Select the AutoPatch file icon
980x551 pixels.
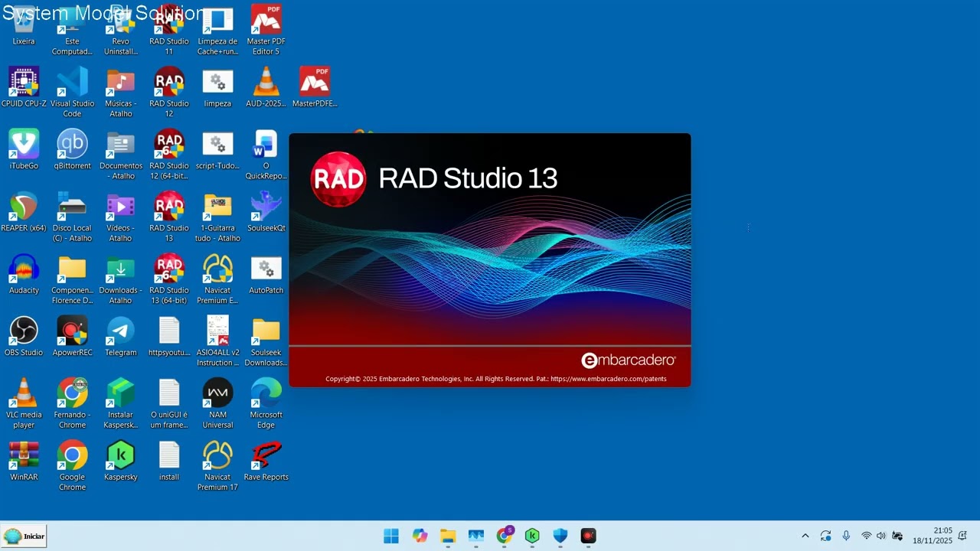266,273
